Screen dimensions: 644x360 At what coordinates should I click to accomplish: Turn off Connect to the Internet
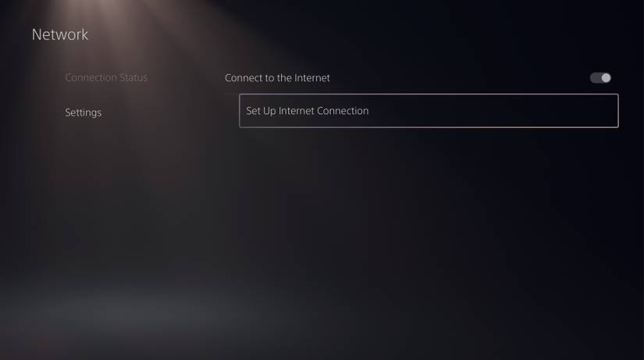pyautogui.click(x=600, y=77)
